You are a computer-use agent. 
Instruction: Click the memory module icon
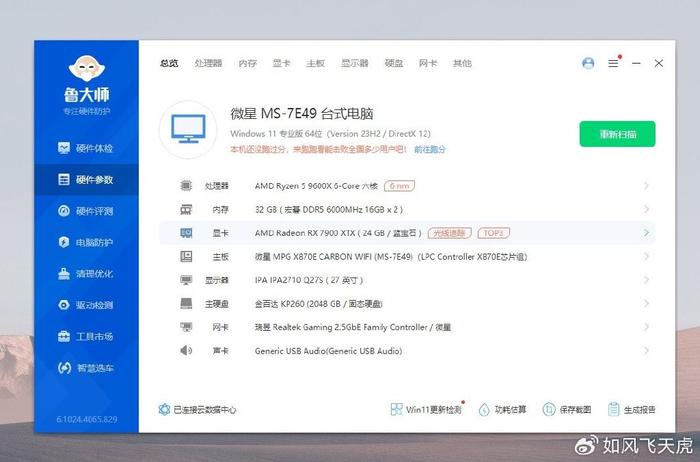pos(186,209)
